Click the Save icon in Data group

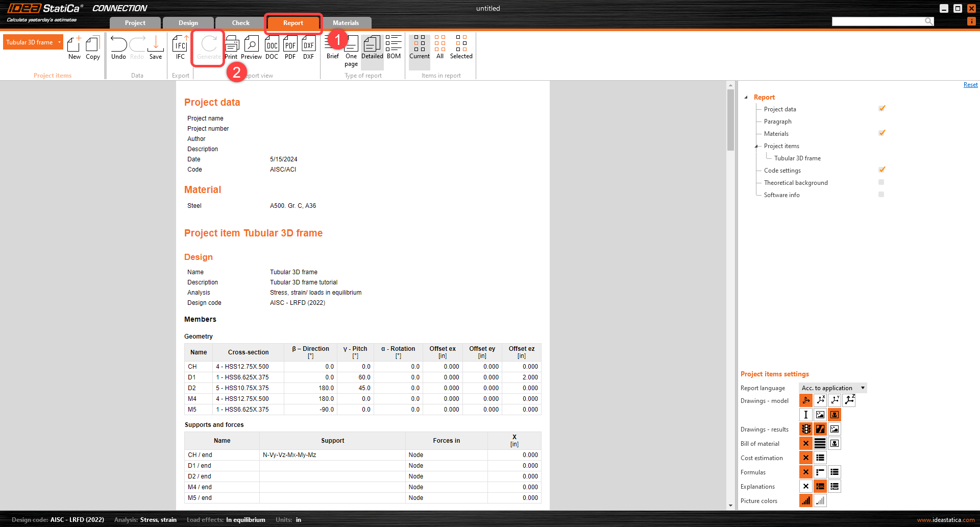(156, 47)
